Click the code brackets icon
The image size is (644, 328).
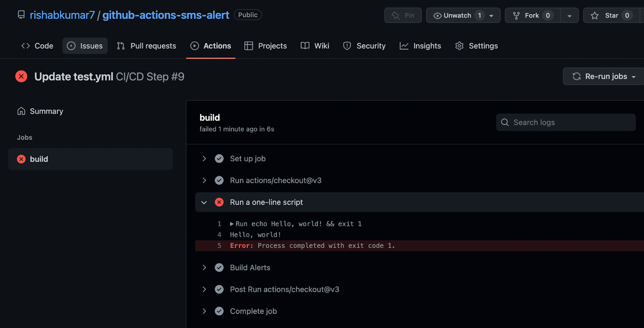click(x=25, y=46)
